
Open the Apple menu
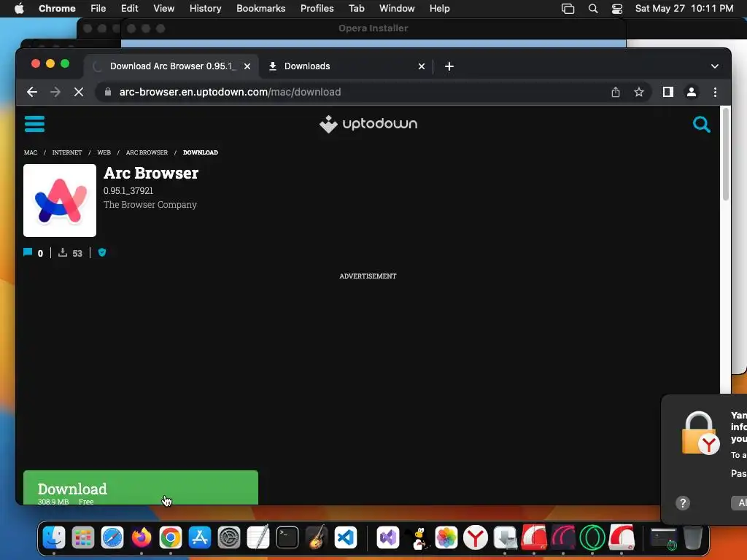[19, 8]
